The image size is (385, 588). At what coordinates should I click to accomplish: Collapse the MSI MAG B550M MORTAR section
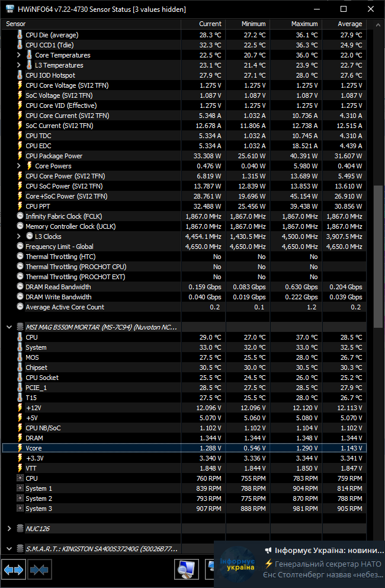[9, 327]
